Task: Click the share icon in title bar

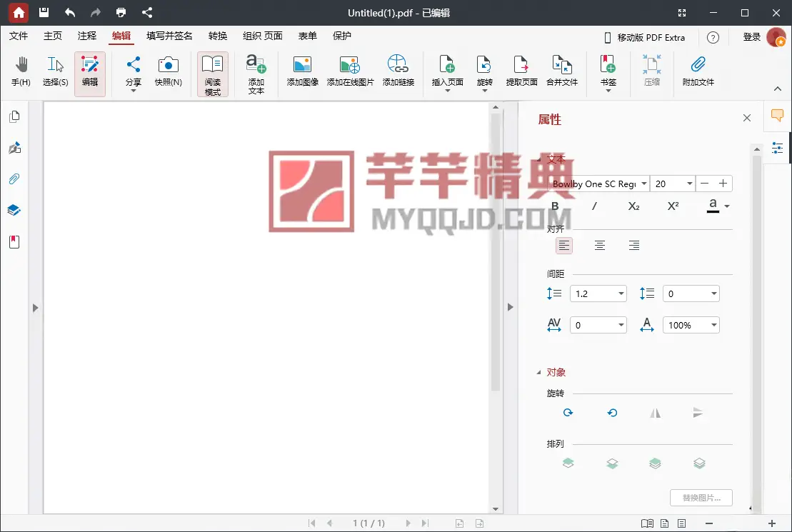Action: [147, 13]
